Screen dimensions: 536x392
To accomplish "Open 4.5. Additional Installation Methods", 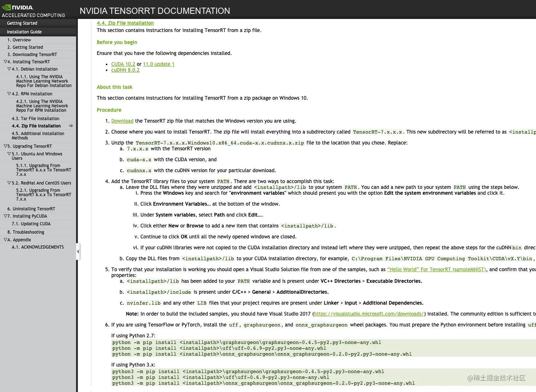I will 38,136.
